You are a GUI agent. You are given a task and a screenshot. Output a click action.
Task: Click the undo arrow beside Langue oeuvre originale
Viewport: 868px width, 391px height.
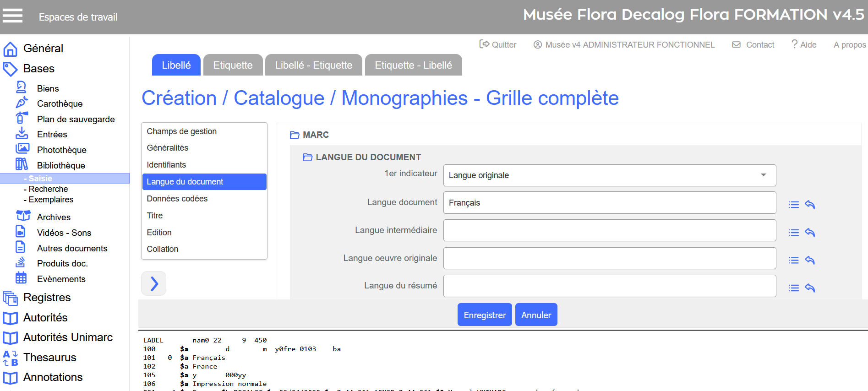click(x=810, y=261)
